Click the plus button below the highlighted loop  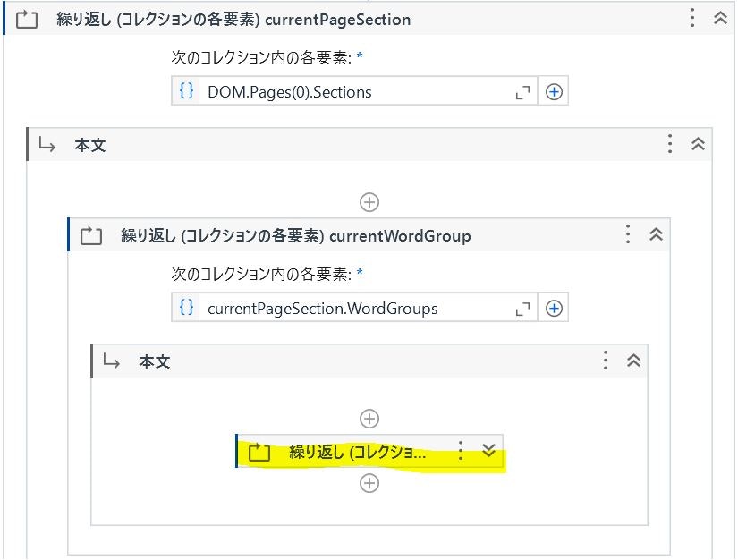369,483
